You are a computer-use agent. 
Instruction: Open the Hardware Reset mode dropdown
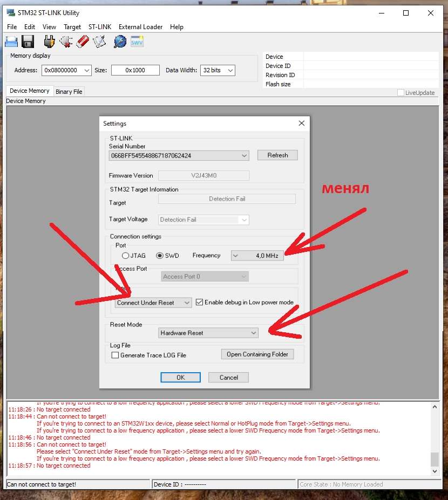point(208,333)
